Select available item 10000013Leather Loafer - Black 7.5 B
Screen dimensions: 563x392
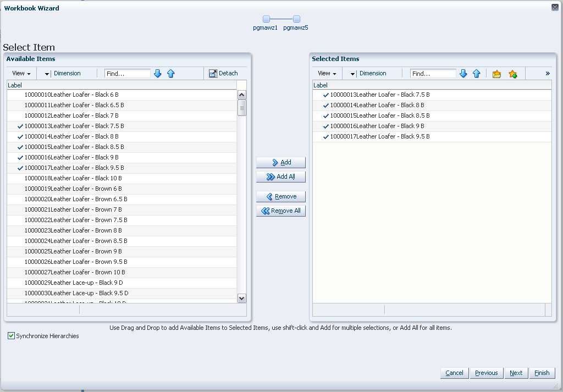122,126
